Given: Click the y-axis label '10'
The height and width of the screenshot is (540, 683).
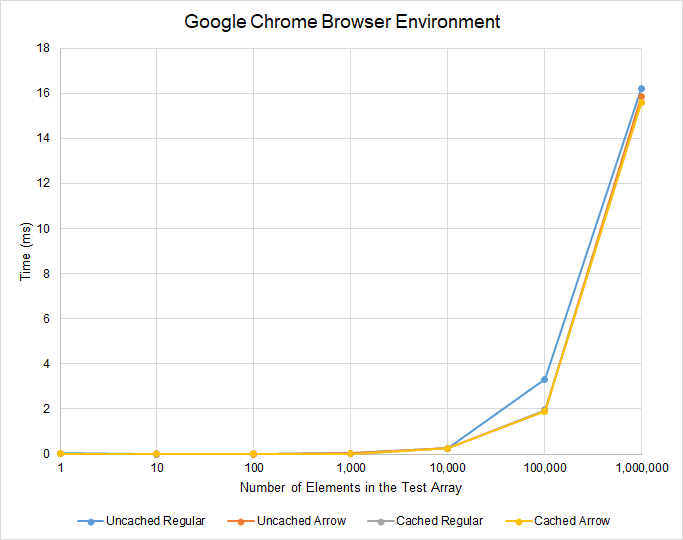Looking at the screenshot, I should tap(44, 228).
